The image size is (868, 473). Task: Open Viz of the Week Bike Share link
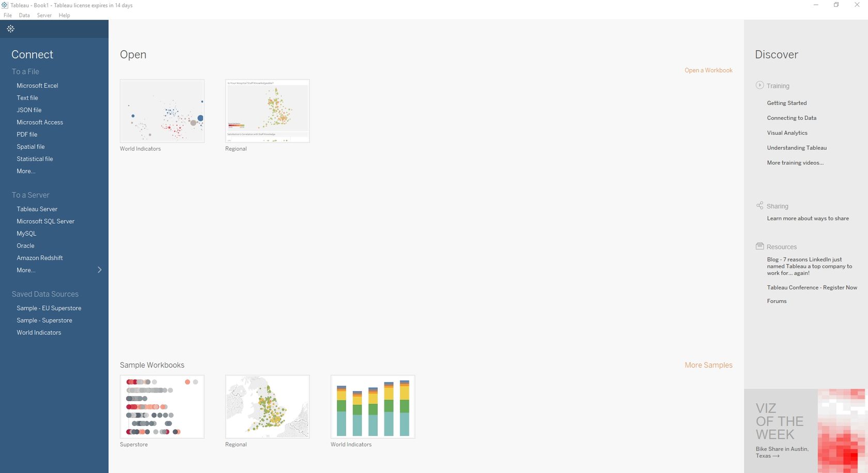(x=782, y=452)
